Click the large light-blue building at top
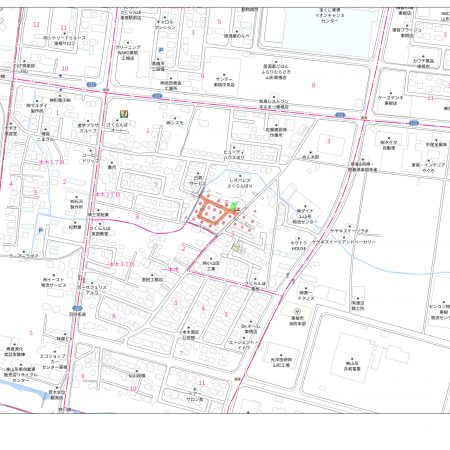 click(328, 33)
